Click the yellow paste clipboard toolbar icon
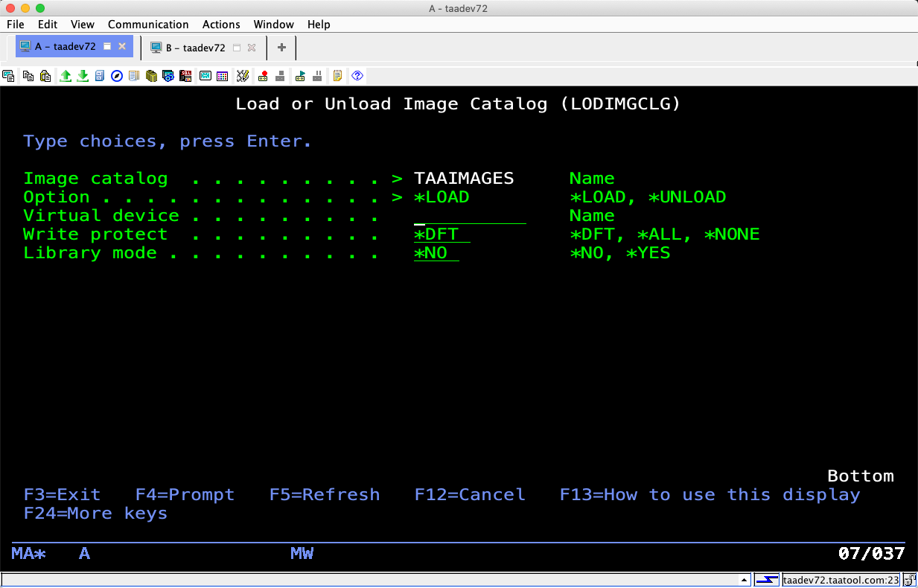Image resolution: width=918 pixels, height=588 pixels. [x=45, y=76]
